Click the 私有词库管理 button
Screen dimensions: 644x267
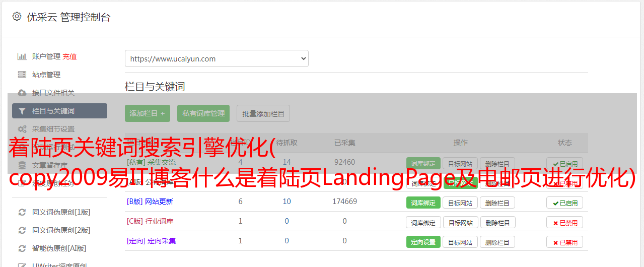point(203,113)
